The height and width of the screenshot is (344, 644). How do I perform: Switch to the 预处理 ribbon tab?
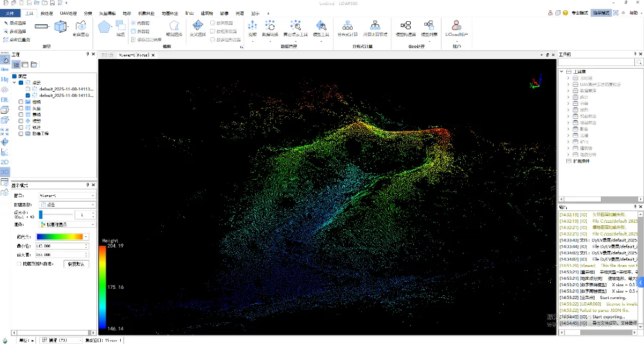point(46,13)
